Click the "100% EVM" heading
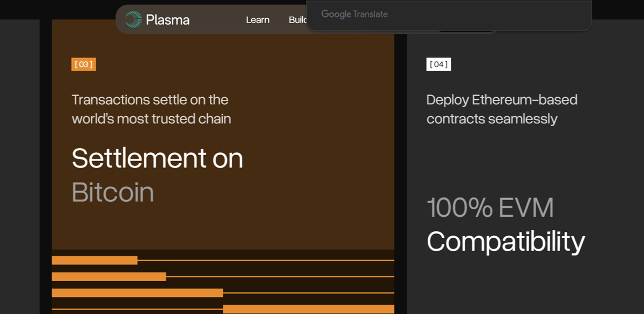Image resolution: width=644 pixels, height=314 pixels. tap(490, 208)
